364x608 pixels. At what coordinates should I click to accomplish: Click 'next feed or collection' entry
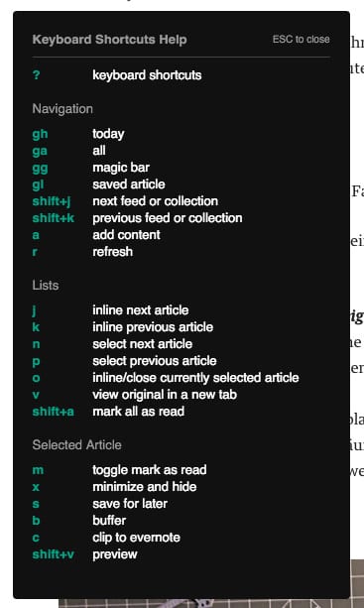pos(155,201)
